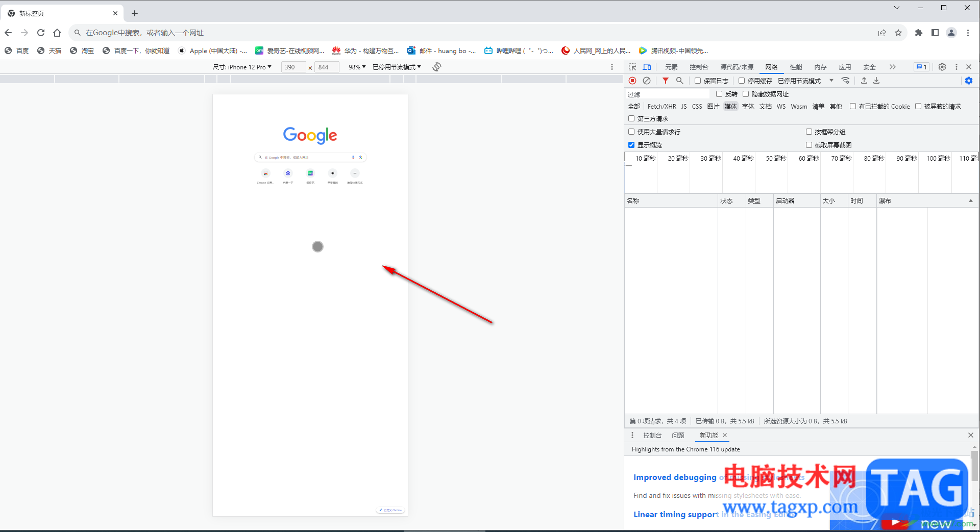Open device size iPhone 12 Pro dropdown
Viewport: 980px width, 532px height.
[242, 67]
